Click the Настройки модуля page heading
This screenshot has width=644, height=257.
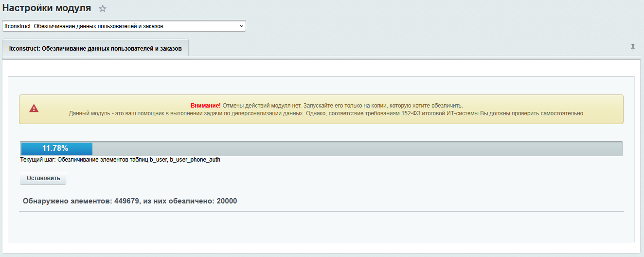pos(47,8)
